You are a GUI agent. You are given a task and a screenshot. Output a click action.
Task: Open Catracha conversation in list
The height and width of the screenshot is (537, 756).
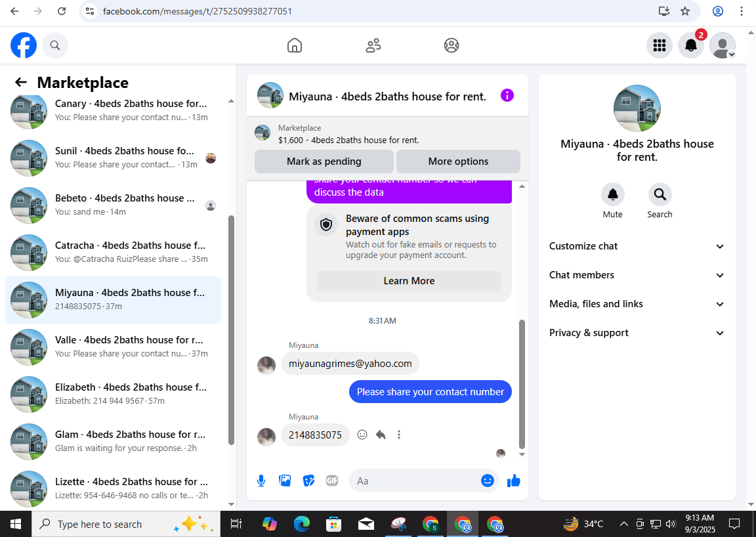[x=114, y=252]
